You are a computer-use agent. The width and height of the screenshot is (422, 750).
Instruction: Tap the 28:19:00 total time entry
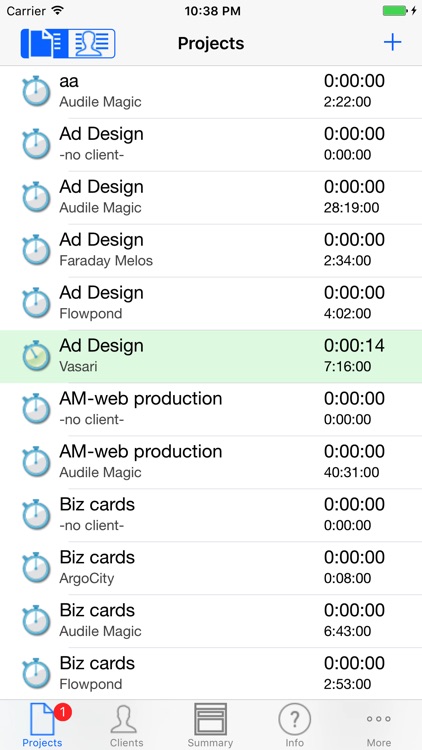click(x=351, y=208)
